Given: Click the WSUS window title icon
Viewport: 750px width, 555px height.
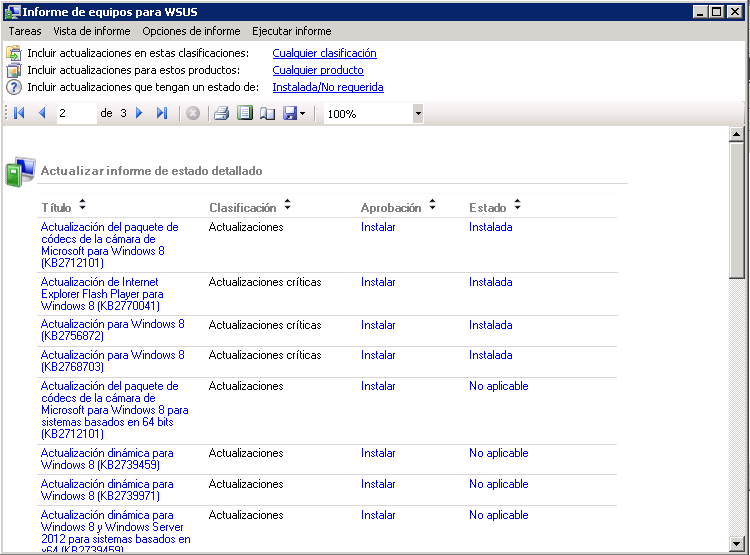Looking at the screenshot, I should (x=12, y=11).
